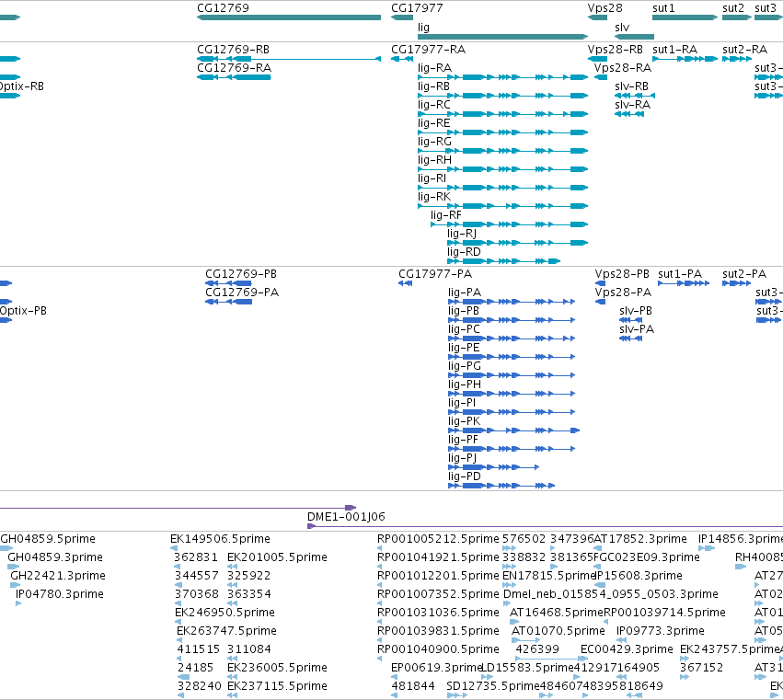Click the lig-PK protein label
783x700 pixels.
point(464,421)
